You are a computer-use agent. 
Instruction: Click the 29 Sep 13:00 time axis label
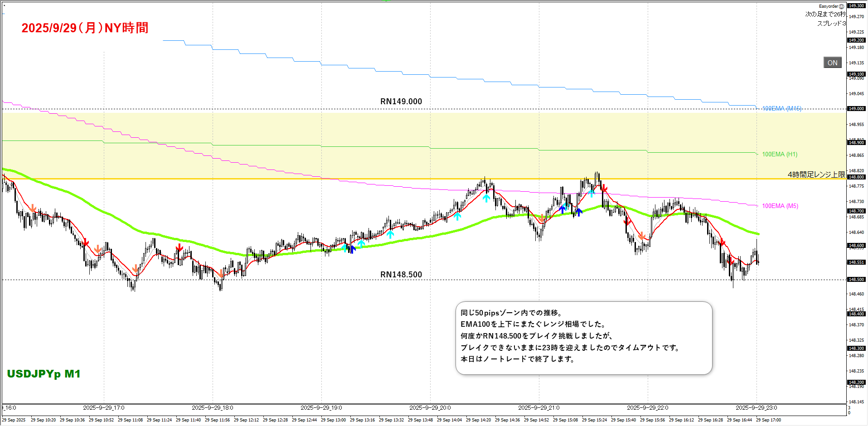[x=333, y=420]
